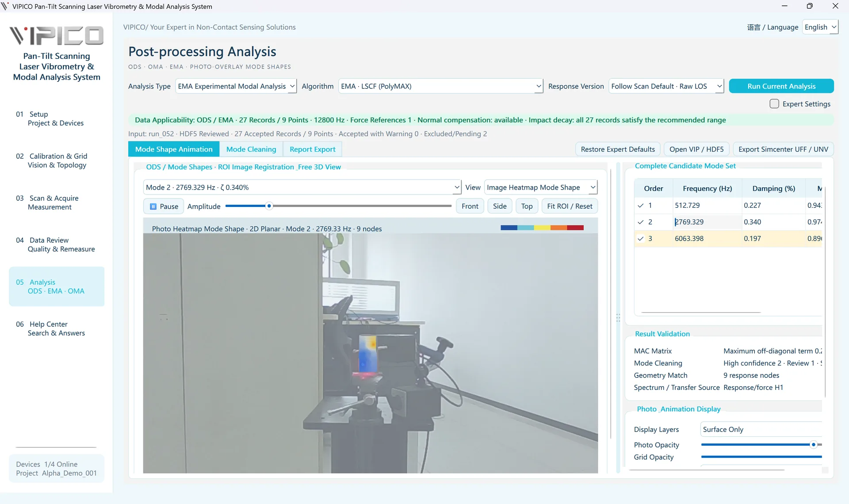Viewport: 849px width, 504px height.
Task: Click Fit ROI / Reset button
Action: (x=570, y=206)
